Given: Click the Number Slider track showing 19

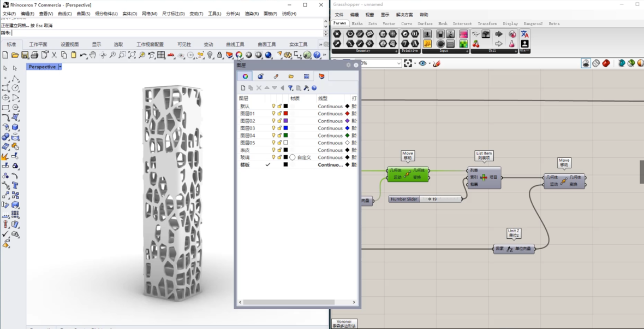Looking at the screenshot, I should pos(440,199).
